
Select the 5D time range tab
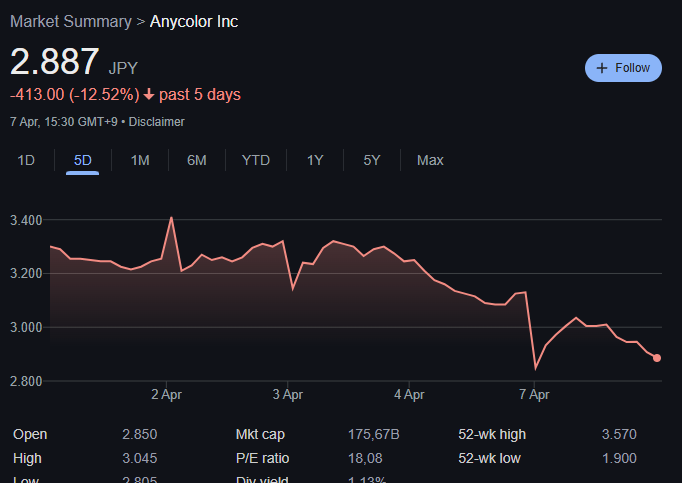[x=83, y=160]
